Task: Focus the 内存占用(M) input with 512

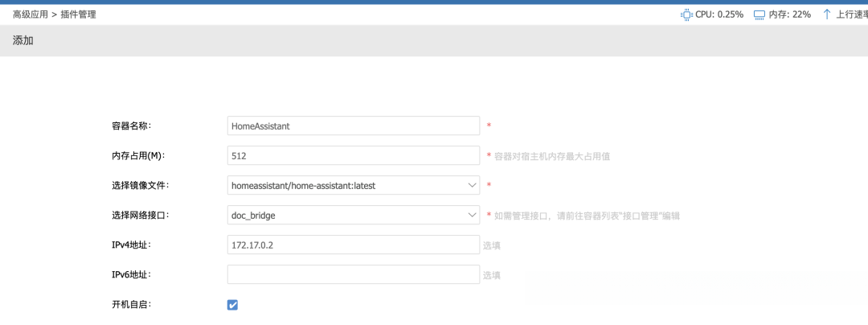Action: (x=353, y=155)
